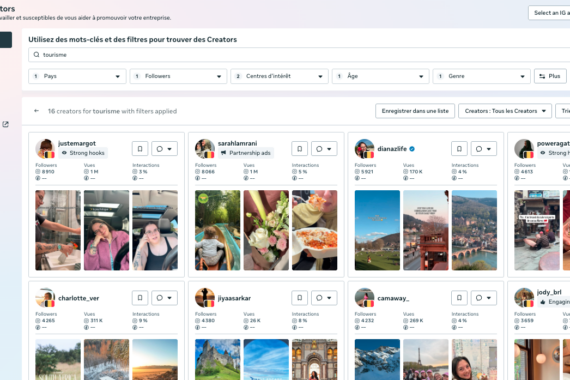Viewport: 570px width, 380px height.
Task: Save jiyaasarkar using bookmark icon
Action: (x=300, y=298)
